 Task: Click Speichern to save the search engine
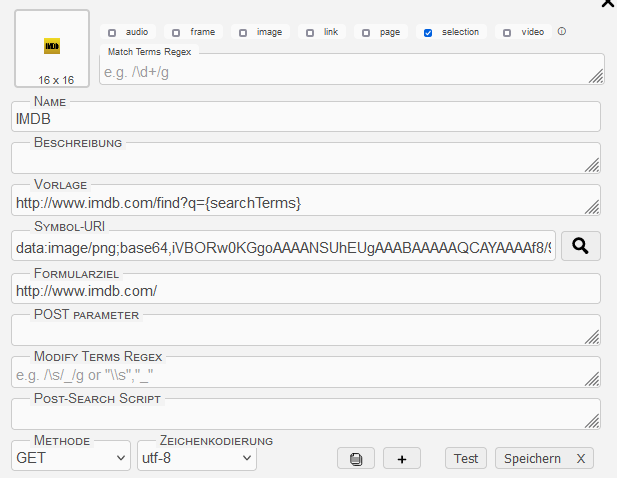click(532, 459)
